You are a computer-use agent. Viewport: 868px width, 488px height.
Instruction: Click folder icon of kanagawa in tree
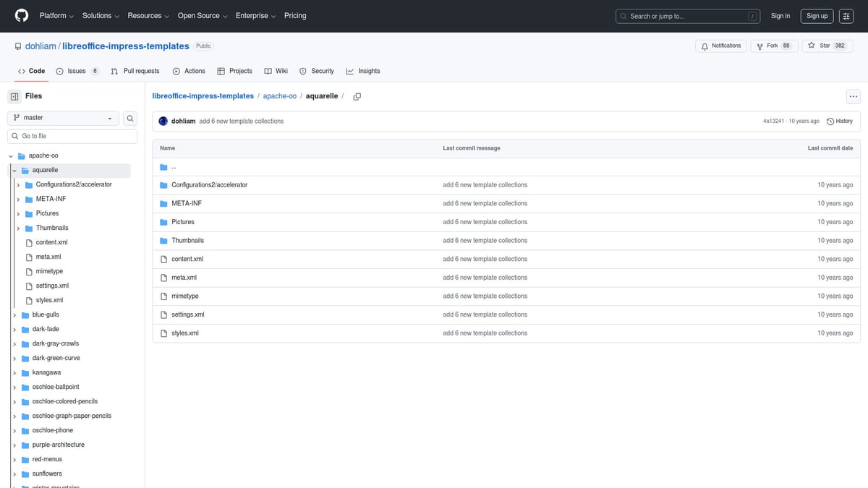click(x=25, y=372)
